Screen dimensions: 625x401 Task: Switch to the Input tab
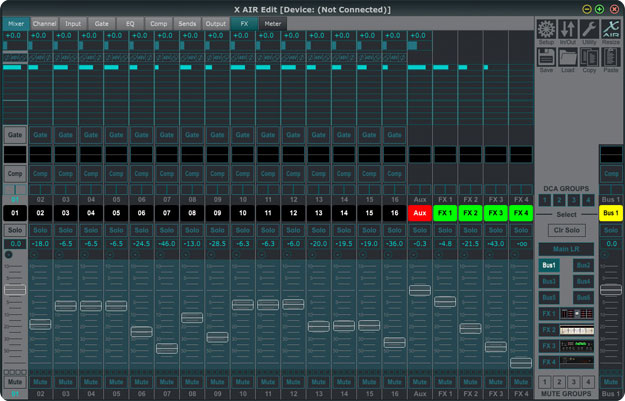[73, 24]
